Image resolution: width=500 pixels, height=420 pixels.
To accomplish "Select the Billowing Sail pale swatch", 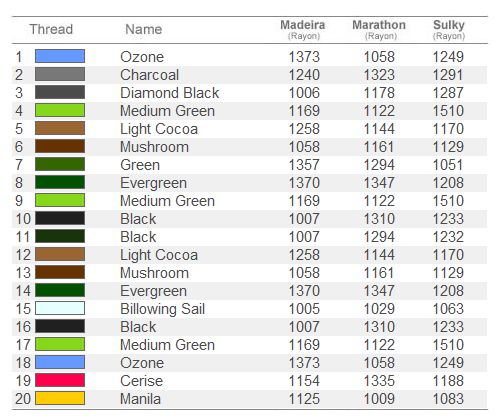I will [x=60, y=308].
